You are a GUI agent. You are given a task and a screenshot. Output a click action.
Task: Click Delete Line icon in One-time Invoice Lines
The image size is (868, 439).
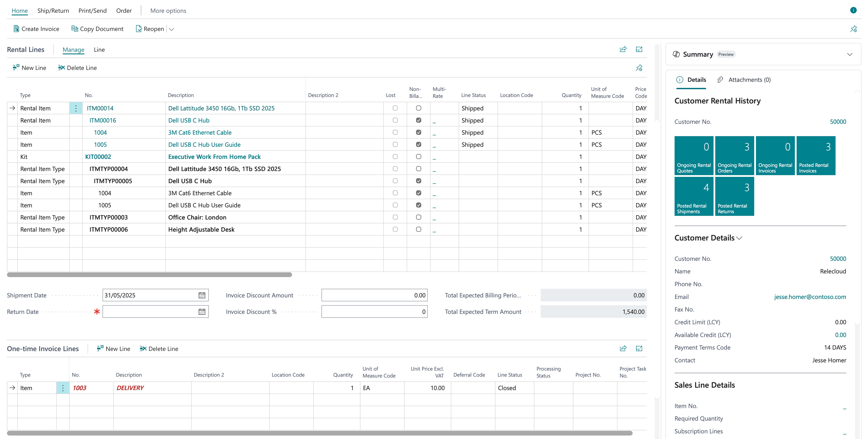point(143,348)
